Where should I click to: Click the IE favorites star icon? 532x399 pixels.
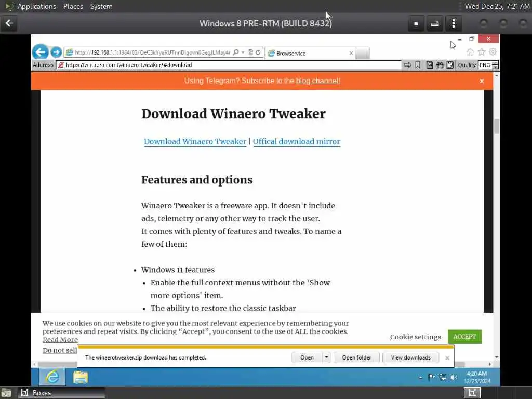click(x=482, y=52)
